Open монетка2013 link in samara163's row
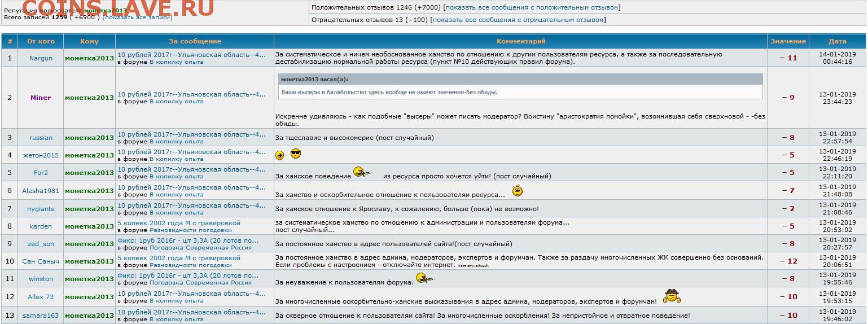The image size is (868, 324). 89,316
